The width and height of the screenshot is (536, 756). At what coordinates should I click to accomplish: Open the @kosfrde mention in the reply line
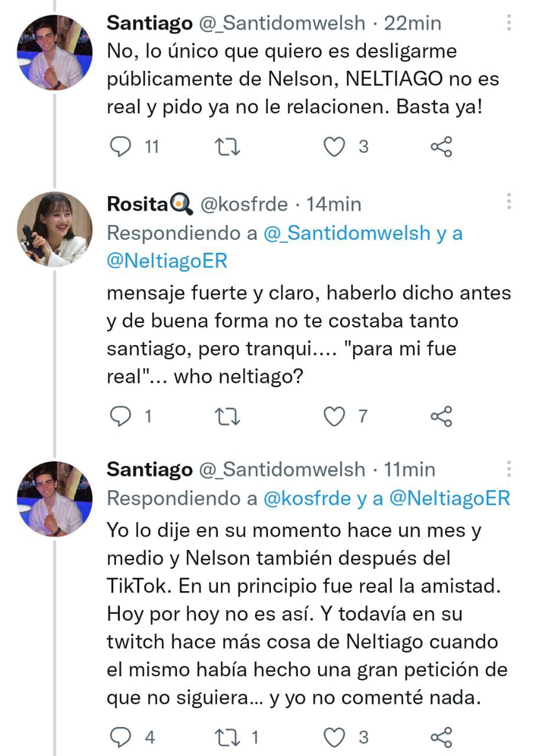pyautogui.click(x=304, y=499)
